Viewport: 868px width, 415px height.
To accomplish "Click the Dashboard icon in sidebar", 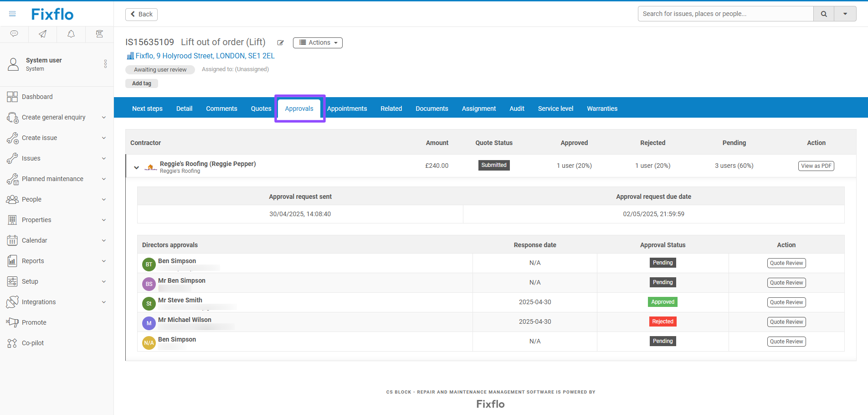I will pos(12,97).
